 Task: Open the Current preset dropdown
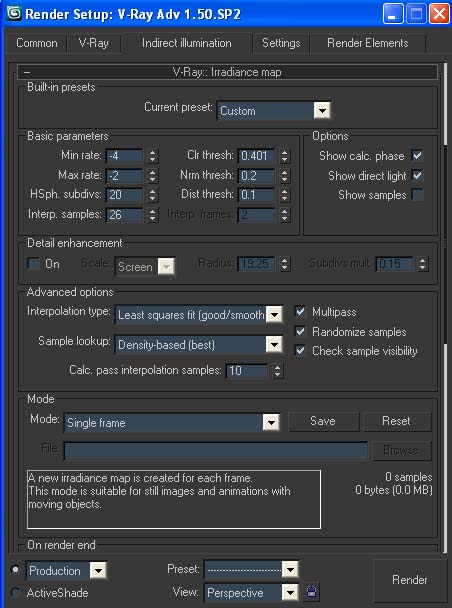(x=274, y=111)
